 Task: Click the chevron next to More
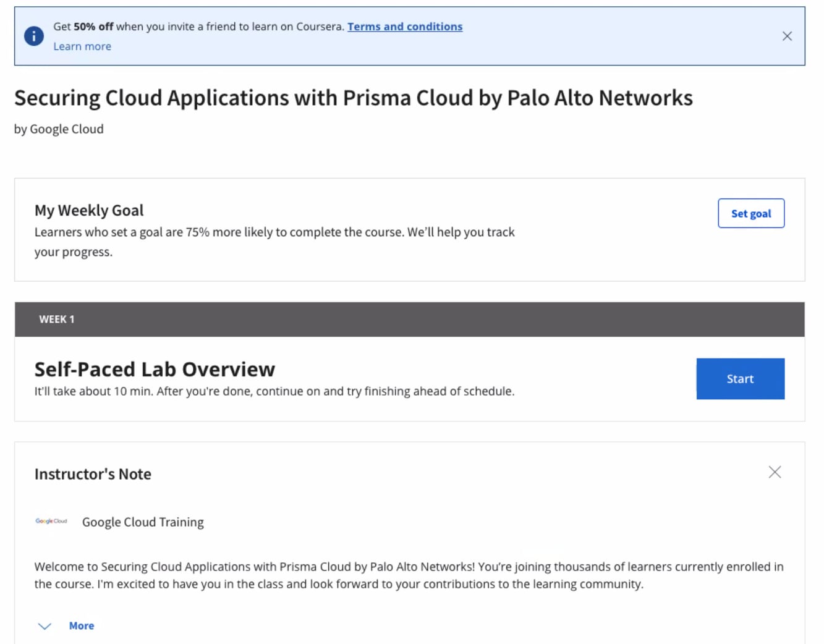pyautogui.click(x=45, y=626)
